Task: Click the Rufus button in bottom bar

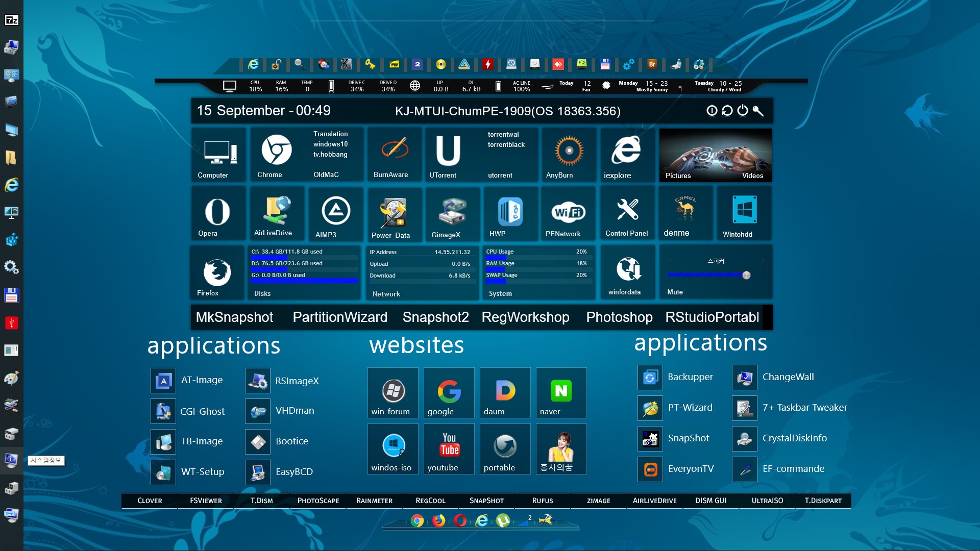Action: (x=543, y=500)
